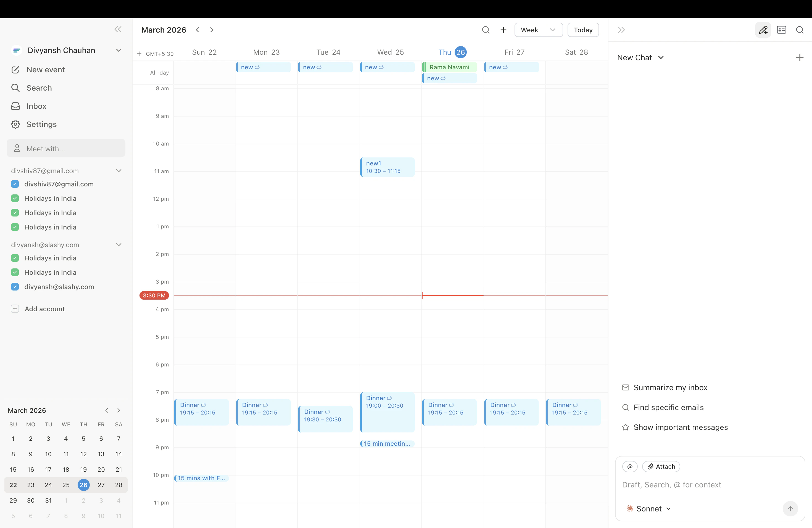This screenshot has width=812, height=528.
Task: Click the Inbox icon in the sidebar
Action: pyautogui.click(x=15, y=106)
